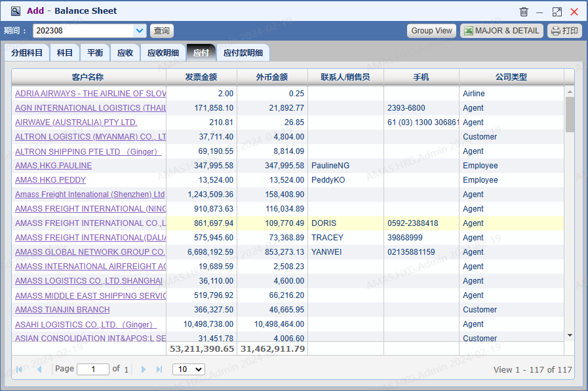
Task: Click the trash bin icon in title bar
Action: point(524,12)
